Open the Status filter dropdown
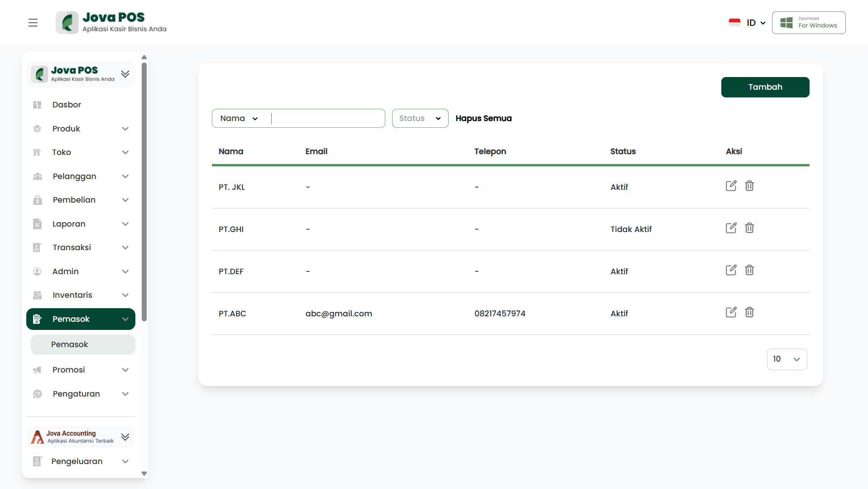 420,118
